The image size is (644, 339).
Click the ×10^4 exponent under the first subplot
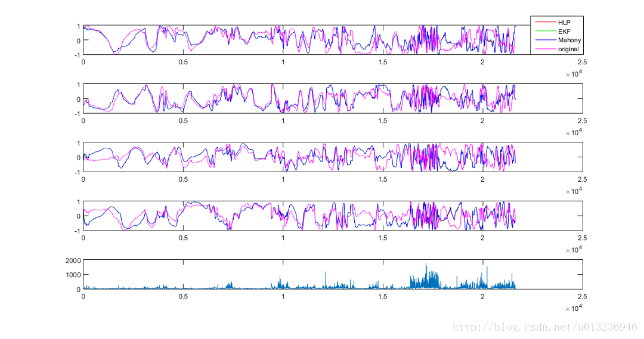coord(574,73)
